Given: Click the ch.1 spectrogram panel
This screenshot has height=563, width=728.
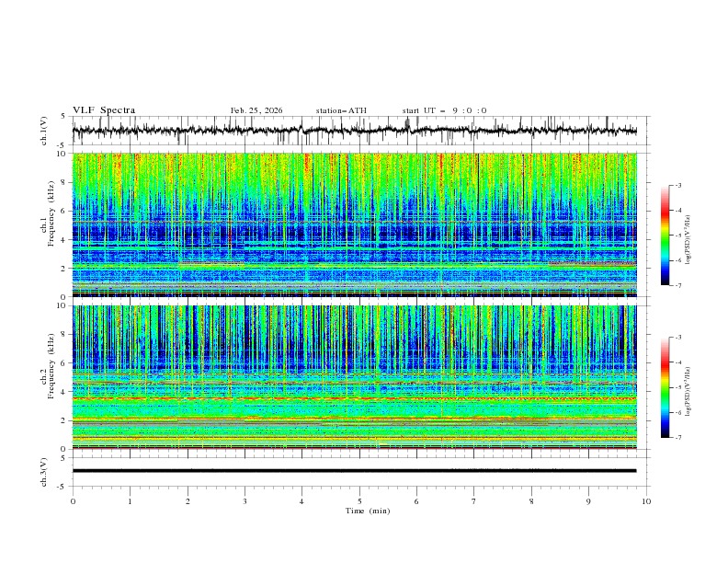Looking at the screenshot, I should pyautogui.click(x=355, y=224).
